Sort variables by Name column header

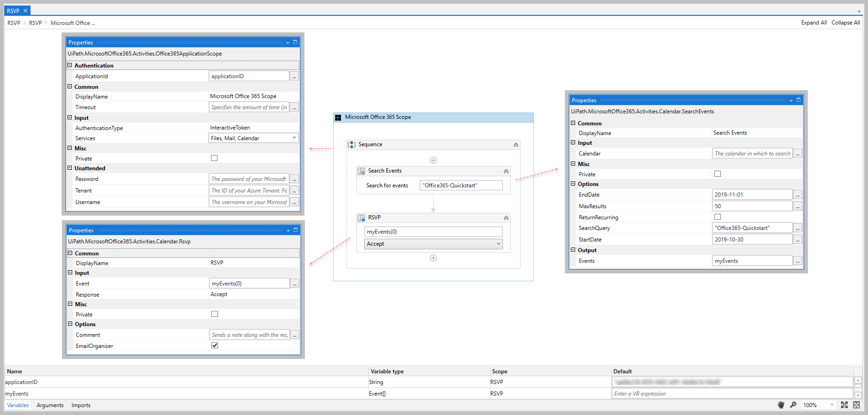[x=186, y=372]
